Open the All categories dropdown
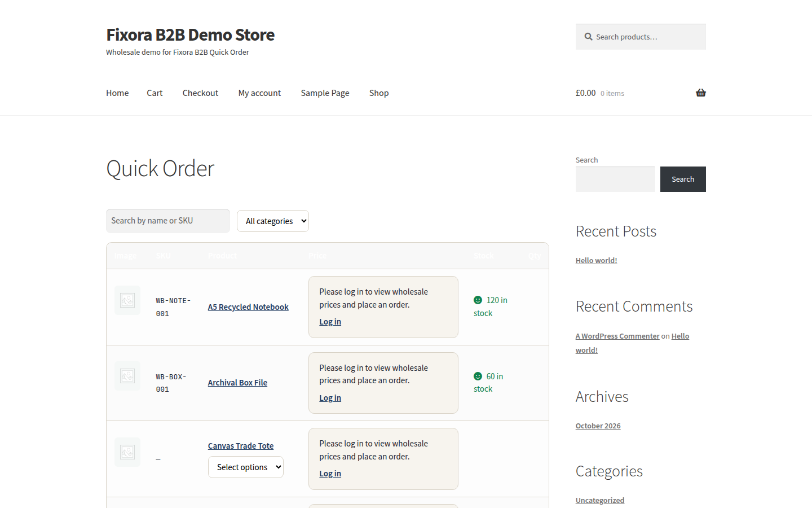Image resolution: width=812 pixels, height=508 pixels. pyautogui.click(x=273, y=221)
